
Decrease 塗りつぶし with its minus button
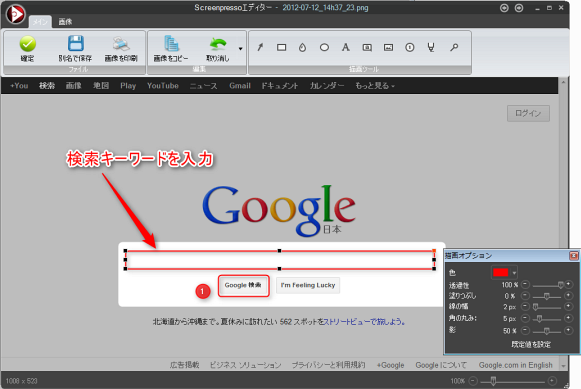525,296
